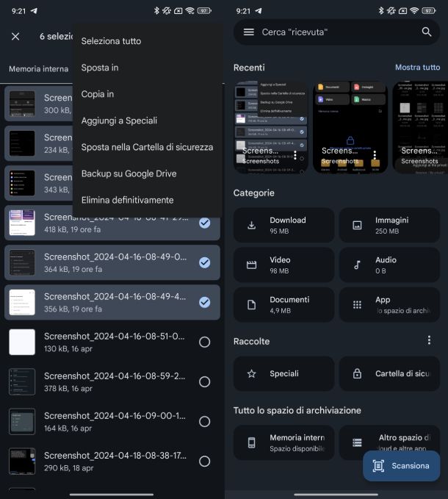Image resolution: width=448 pixels, height=499 pixels.
Task: Tap Telegram arrow icon in left status bar
Action: pos(34,11)
